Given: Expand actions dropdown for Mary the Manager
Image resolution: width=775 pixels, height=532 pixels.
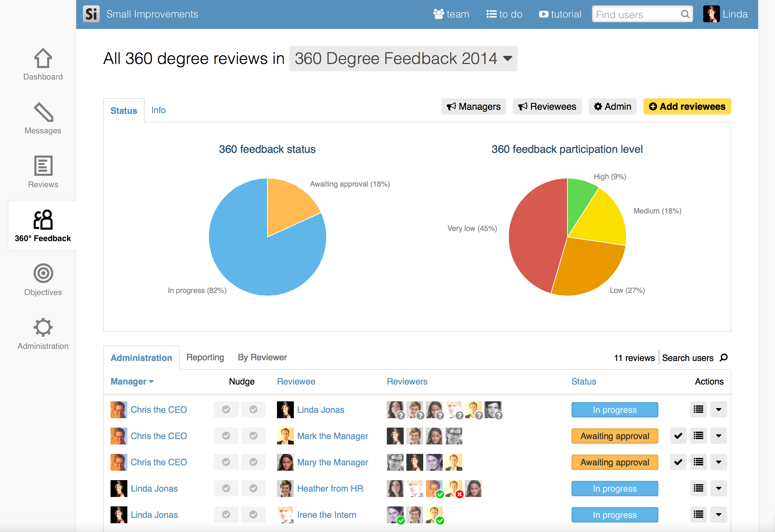Looking at the screenshot, I should (718, 462).
